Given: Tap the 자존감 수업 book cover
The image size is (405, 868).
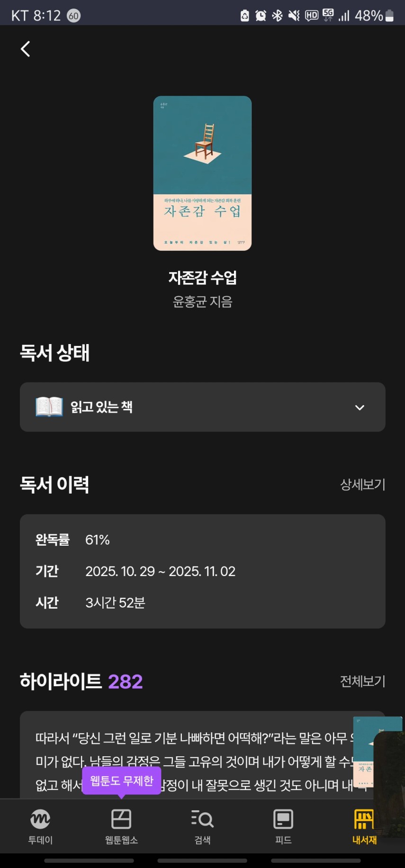Looking at the screenshot, I should click(202, 173).
